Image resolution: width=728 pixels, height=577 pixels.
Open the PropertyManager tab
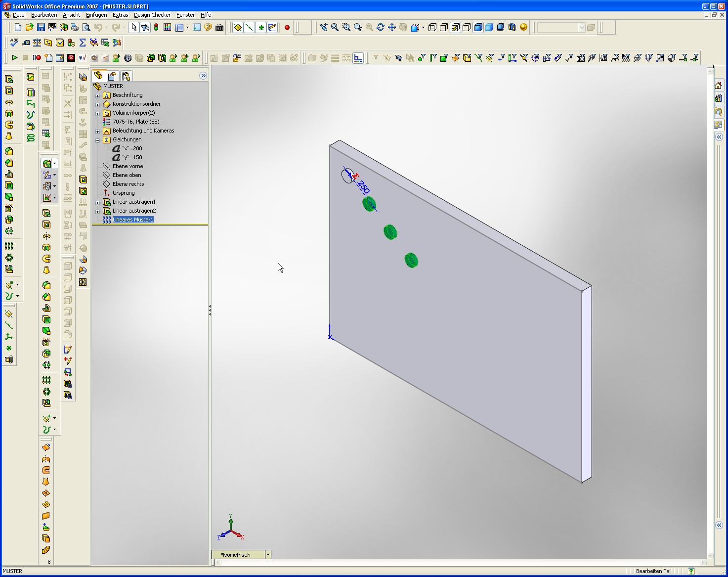[112, 76]
